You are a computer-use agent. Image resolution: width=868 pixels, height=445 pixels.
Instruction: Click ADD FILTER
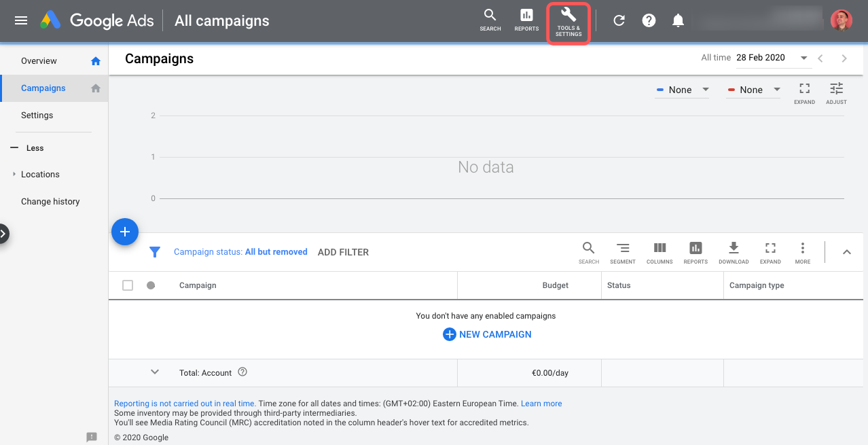tap(343, 252)
